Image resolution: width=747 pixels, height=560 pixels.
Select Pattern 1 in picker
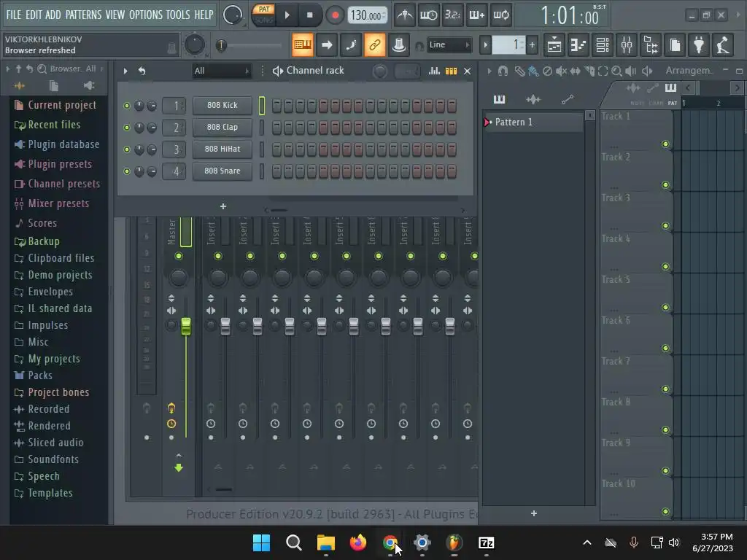[533, 122]
